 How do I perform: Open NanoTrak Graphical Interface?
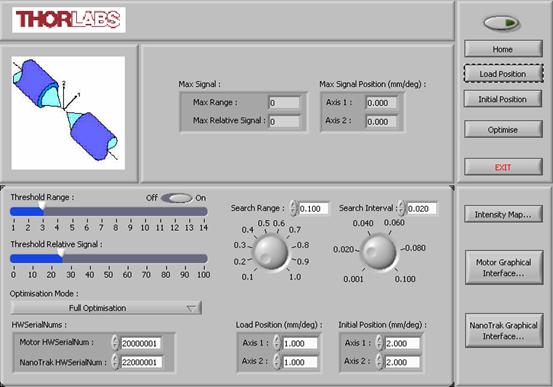504,331
